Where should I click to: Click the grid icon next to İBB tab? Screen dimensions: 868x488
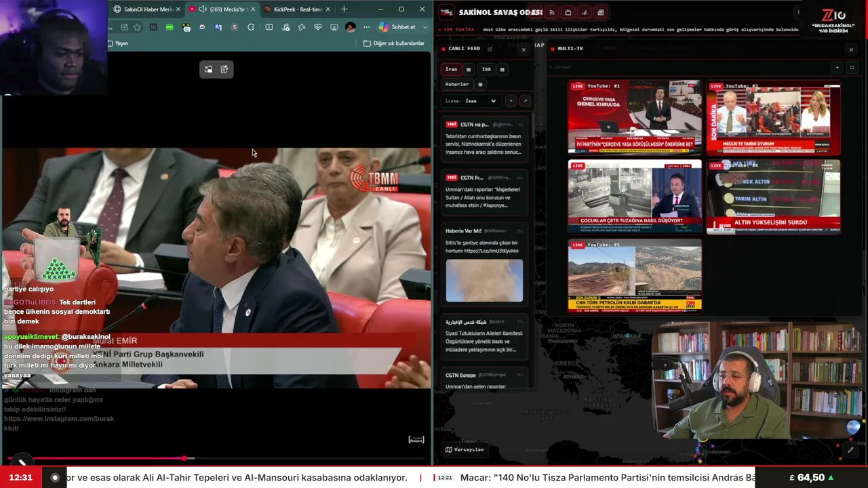tap(502, 69)
